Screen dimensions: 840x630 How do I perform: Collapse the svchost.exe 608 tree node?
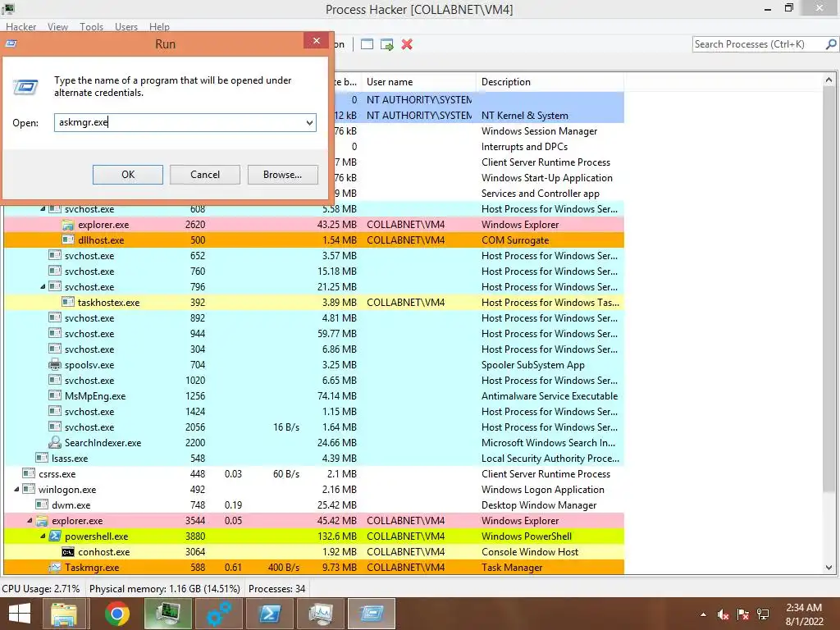[43, 209]
